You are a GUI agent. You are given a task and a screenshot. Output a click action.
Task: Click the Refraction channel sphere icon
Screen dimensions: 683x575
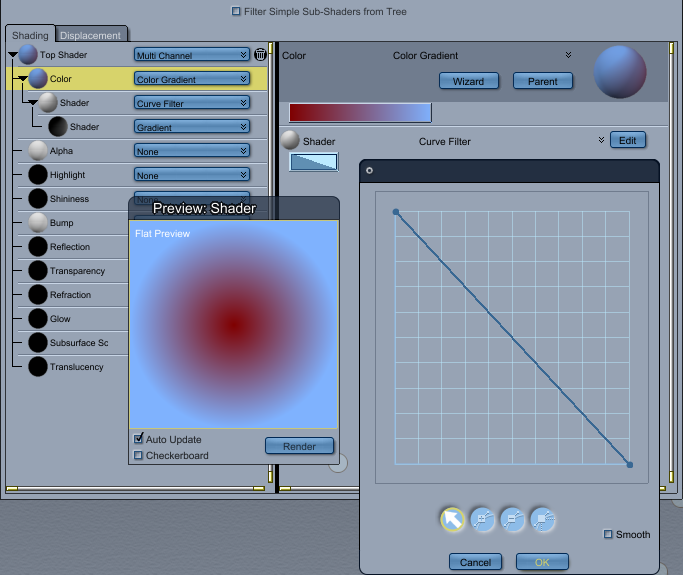pyautogui.click(x=38, y=294)
